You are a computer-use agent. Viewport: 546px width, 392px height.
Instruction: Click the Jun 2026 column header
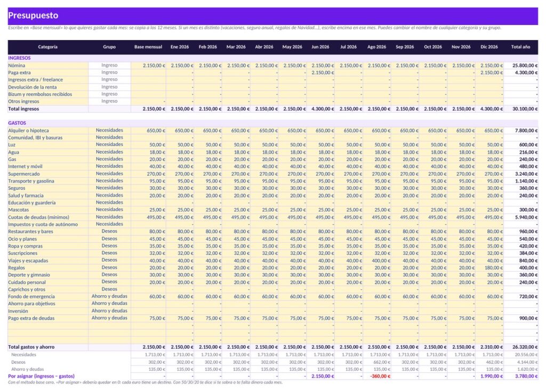pos(320,47)
